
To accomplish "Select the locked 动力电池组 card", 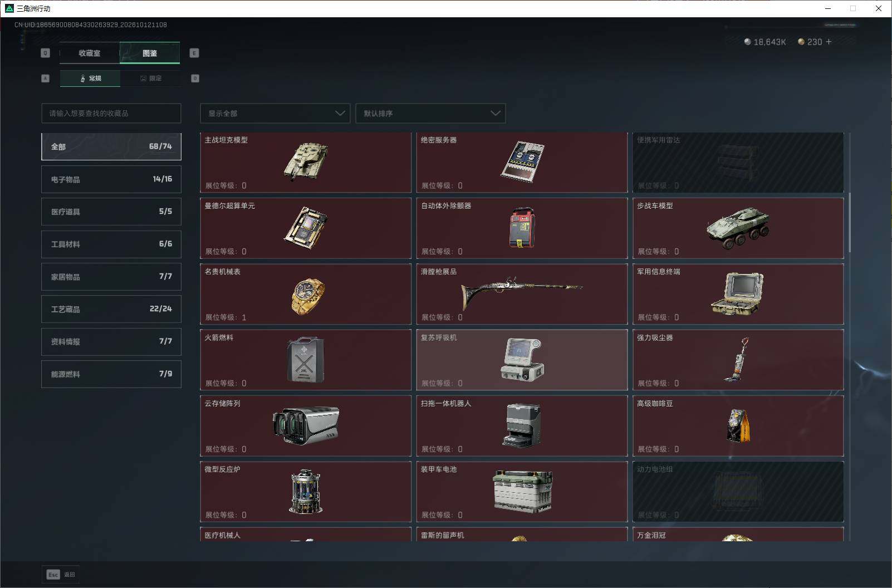I will point(738,491).
